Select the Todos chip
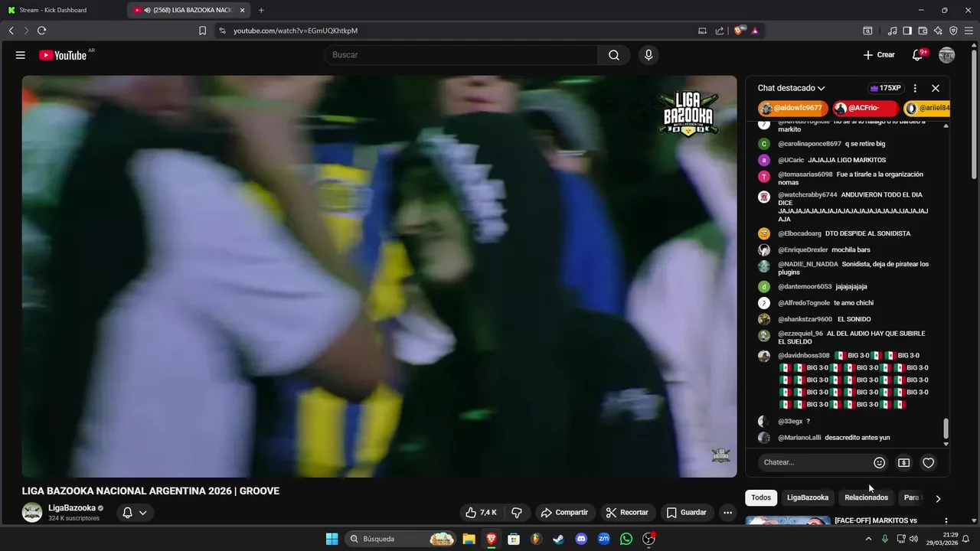980x551 pixels. pos(761,497)
